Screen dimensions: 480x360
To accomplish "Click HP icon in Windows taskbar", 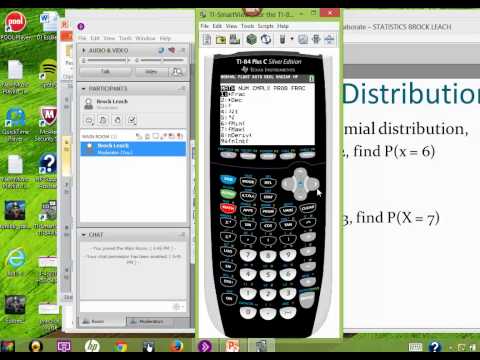I will click(92, 347).
